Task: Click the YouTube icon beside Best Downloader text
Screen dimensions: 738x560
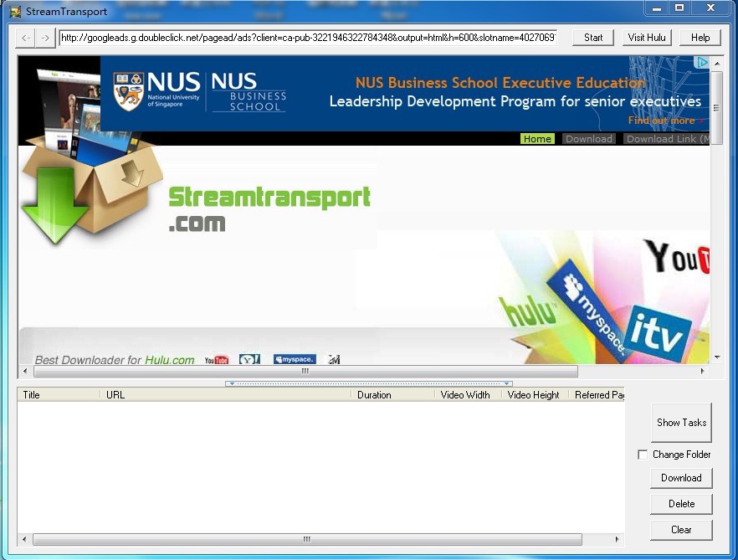Action: pyautogui.click(x=216, y=360)
